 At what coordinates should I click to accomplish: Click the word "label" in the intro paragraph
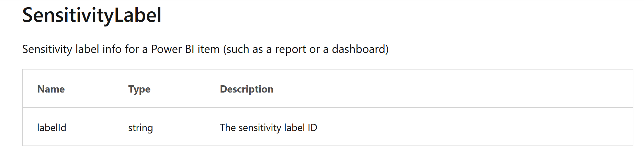(x=87, y=49)
